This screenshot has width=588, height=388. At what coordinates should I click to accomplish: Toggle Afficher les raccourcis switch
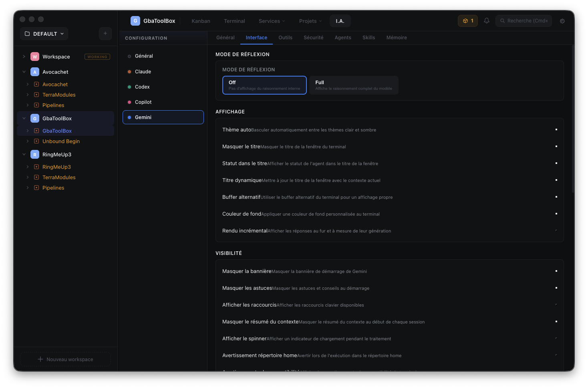click(x=556, y=305)
